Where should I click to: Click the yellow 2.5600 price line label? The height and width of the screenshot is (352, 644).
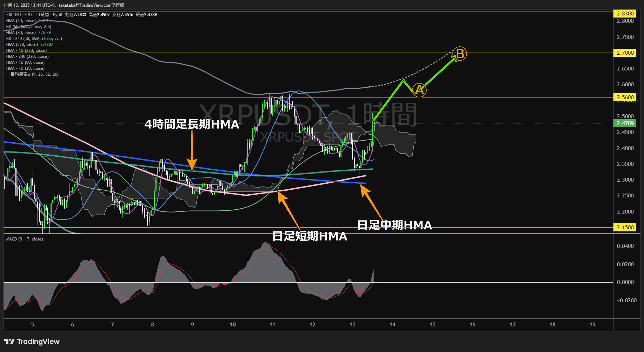click(x=625, y=97)
